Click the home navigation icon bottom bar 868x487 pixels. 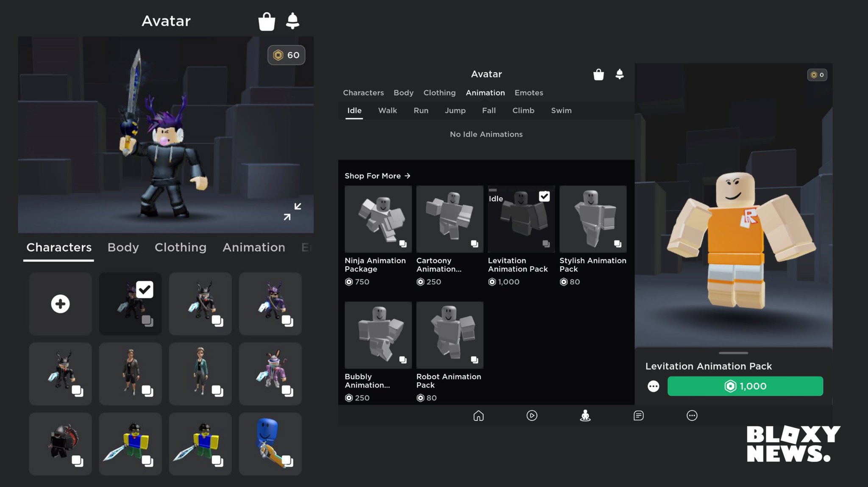point(479,415)
